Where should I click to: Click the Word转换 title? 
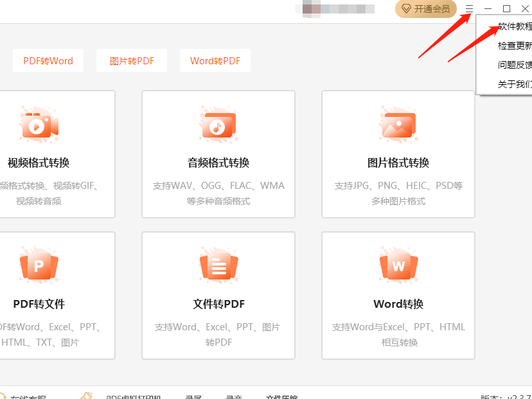[398, 304]
